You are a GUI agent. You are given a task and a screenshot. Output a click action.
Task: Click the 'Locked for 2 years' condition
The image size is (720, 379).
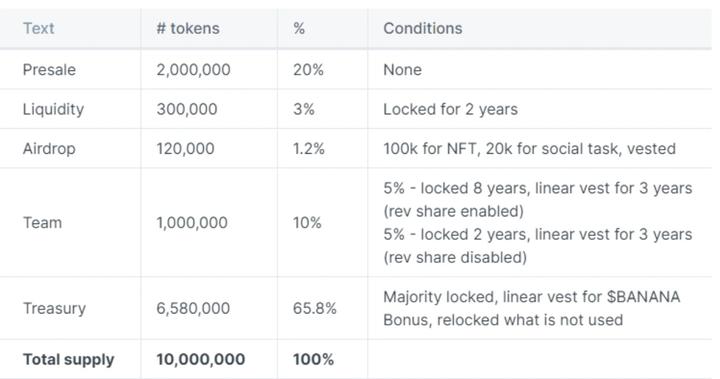tap(450, 109)
